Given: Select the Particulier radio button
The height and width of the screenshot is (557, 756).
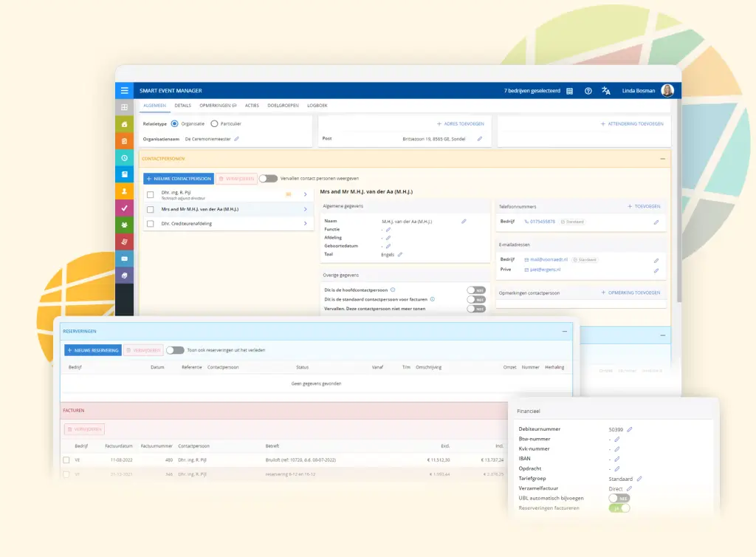Looking at the screenshot, I should (x=214, y=124).
